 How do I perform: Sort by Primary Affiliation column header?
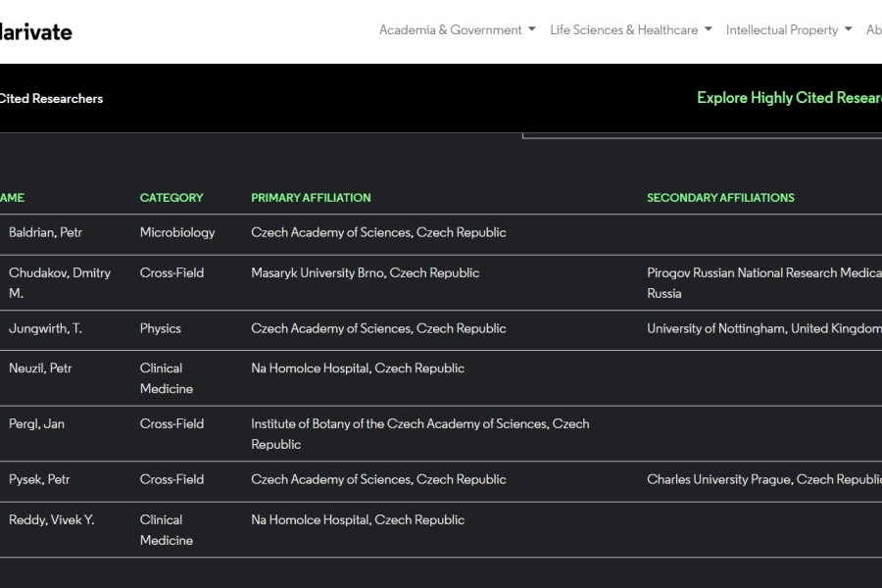point(311,198)
